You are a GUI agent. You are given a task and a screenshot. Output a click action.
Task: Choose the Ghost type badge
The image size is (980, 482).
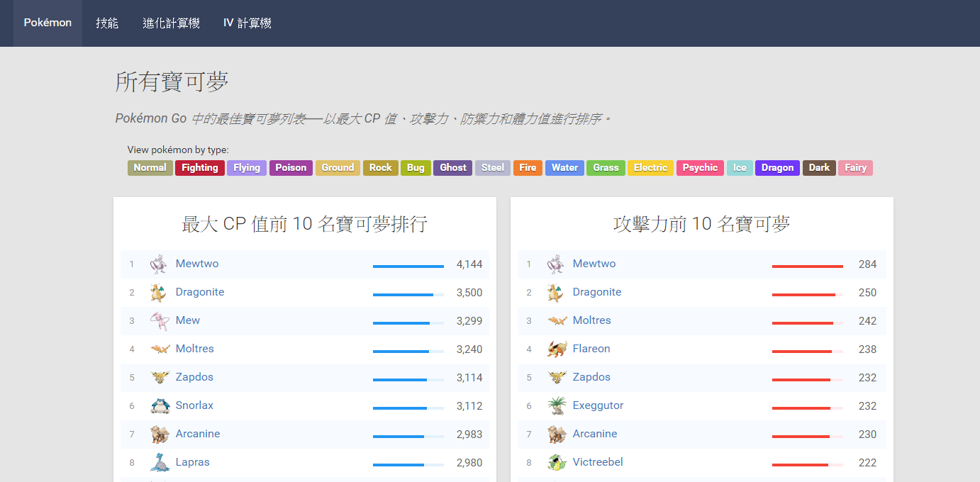[x=452, y=168]
